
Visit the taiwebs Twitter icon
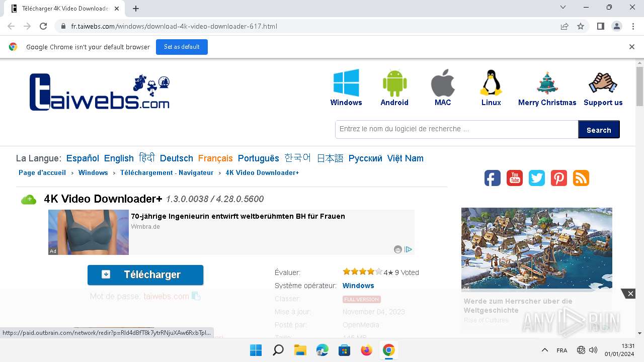(537, 178)
